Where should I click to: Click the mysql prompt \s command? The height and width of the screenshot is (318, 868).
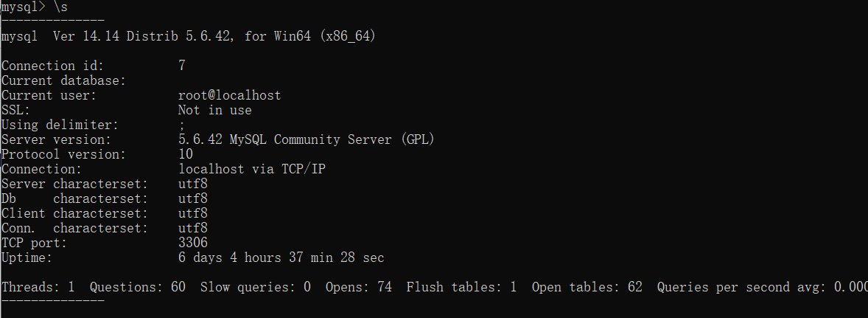(x=60, y=7)
